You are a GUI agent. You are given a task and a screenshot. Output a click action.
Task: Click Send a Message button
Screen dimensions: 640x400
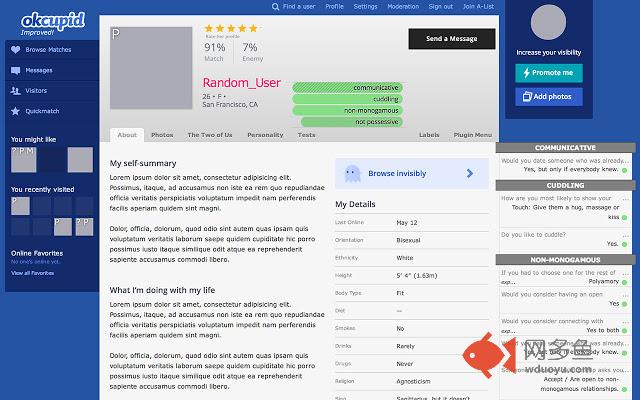[x=452, y=39]
